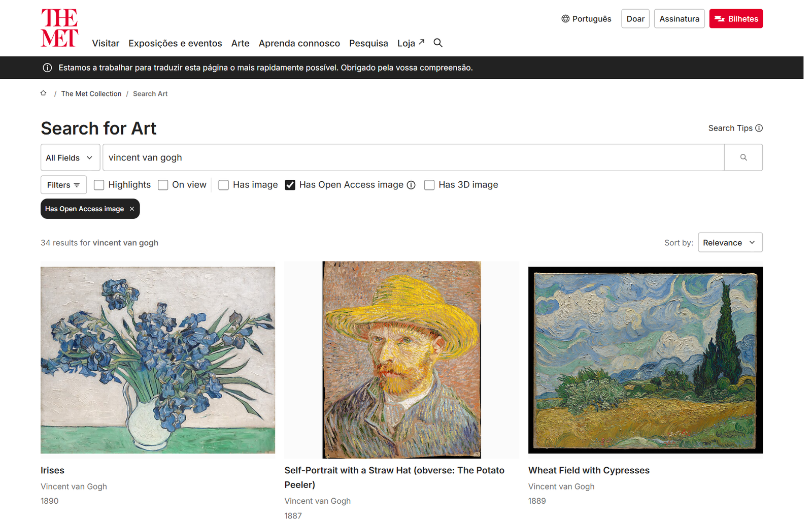Viewport: 812px width, 519px height.
Task: Click the Assinatura button
Action: [x=679, y=19]
